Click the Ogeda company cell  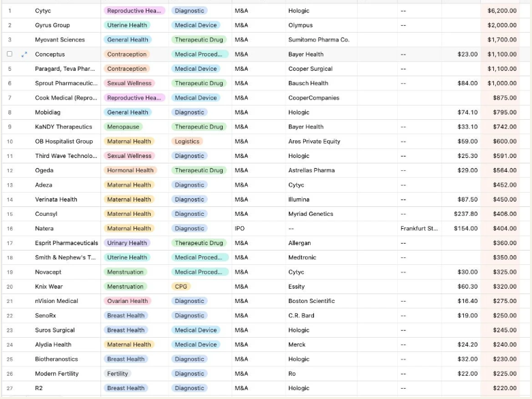coord(44,170)
